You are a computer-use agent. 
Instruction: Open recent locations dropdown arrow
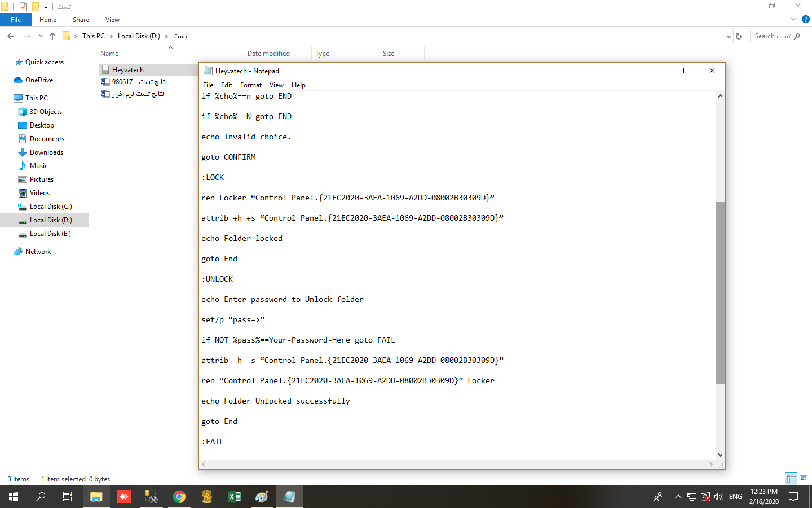(41, 36)
